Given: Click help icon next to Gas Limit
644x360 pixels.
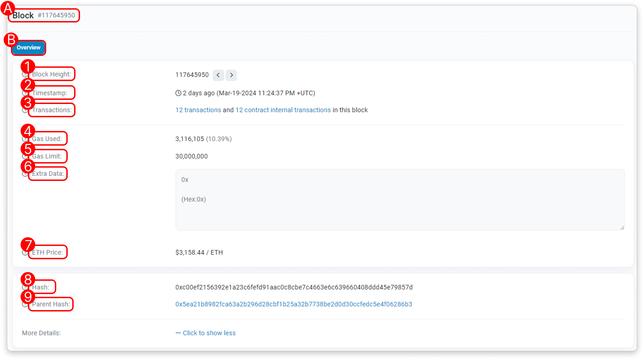Looking at the screenshot, I should (x=25, y=156).
